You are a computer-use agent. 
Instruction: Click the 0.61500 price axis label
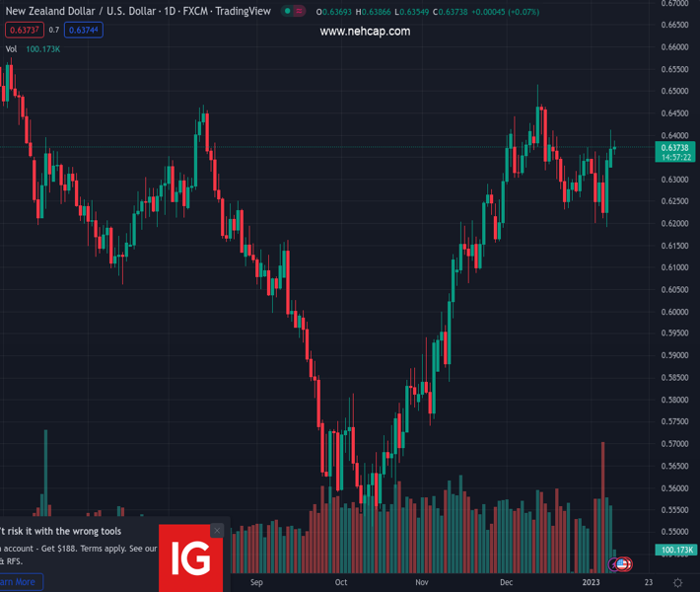click(x=675, y=246)
